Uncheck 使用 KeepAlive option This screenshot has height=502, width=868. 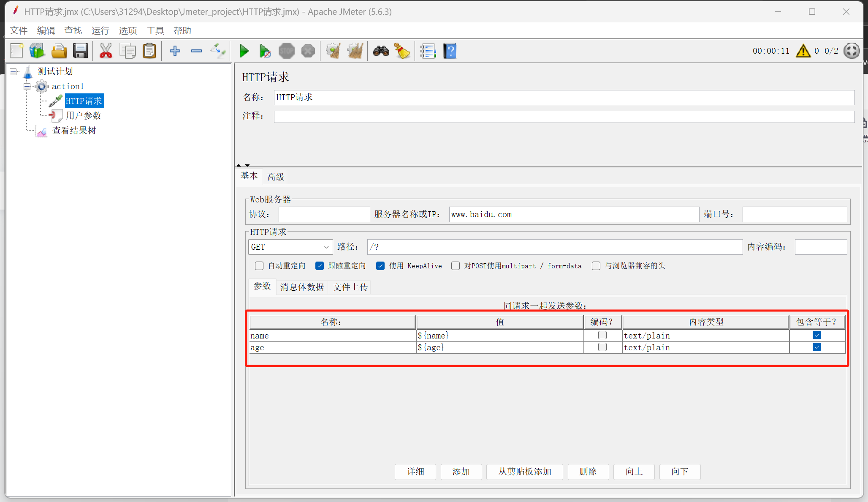380,266
